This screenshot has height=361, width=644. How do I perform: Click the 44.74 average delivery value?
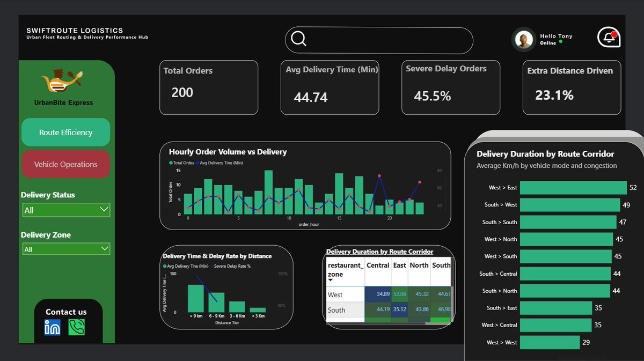(311, 98)
